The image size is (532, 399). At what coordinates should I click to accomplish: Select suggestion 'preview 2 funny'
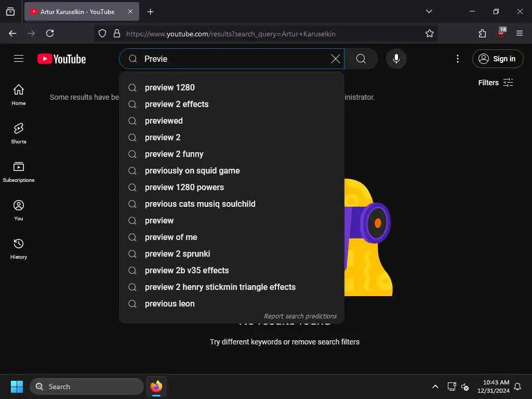pyautogui.click(x=232, y=154)
